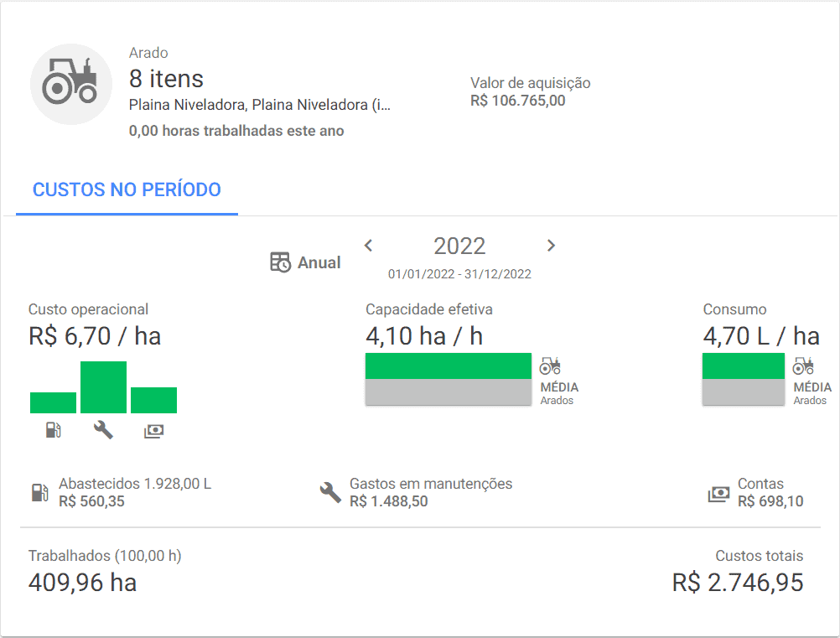
Task: Click the calendar Anual period icon
Action: (280, 262)
